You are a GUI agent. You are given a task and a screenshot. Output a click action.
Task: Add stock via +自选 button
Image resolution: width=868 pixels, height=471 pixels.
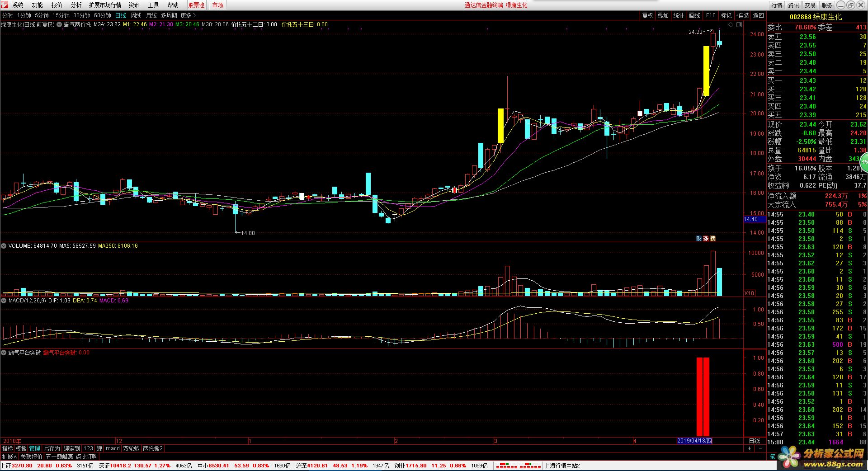point(743,15)
